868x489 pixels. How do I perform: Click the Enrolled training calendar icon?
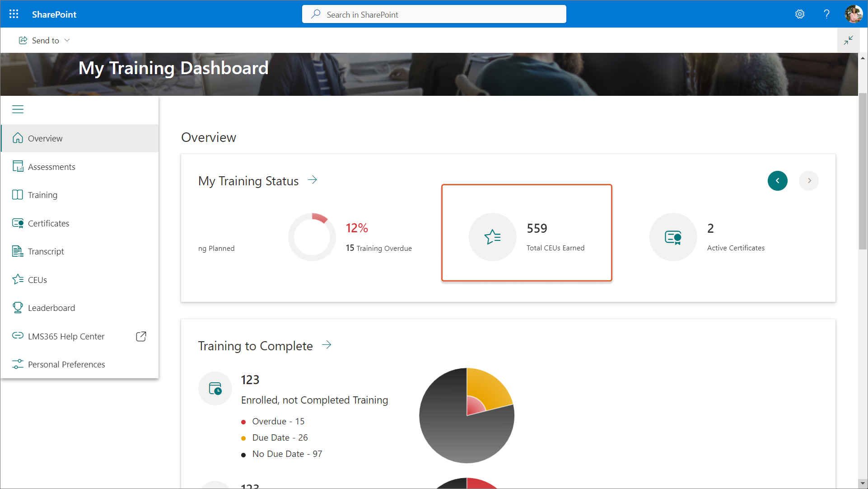[x=215, y=388]
